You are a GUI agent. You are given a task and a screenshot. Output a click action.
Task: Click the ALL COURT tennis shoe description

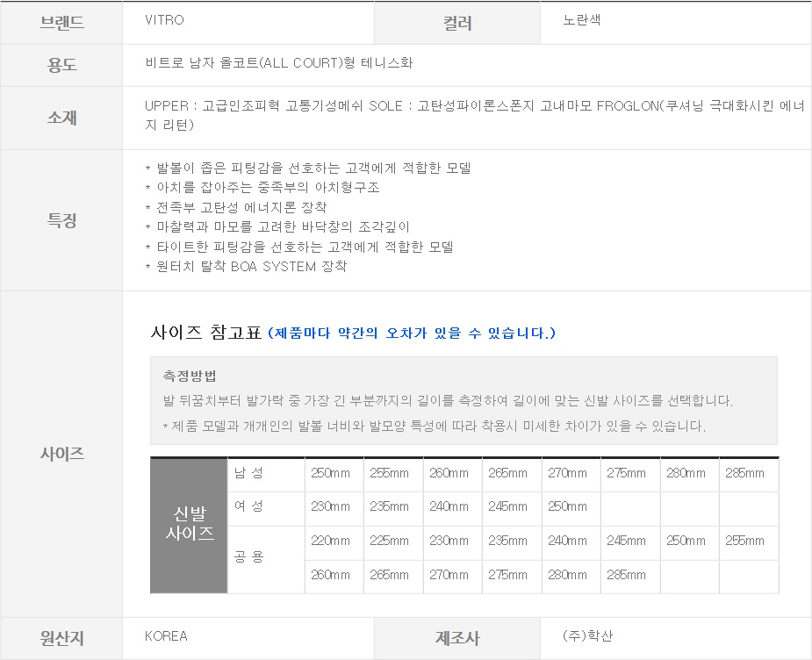click(279, 63)
